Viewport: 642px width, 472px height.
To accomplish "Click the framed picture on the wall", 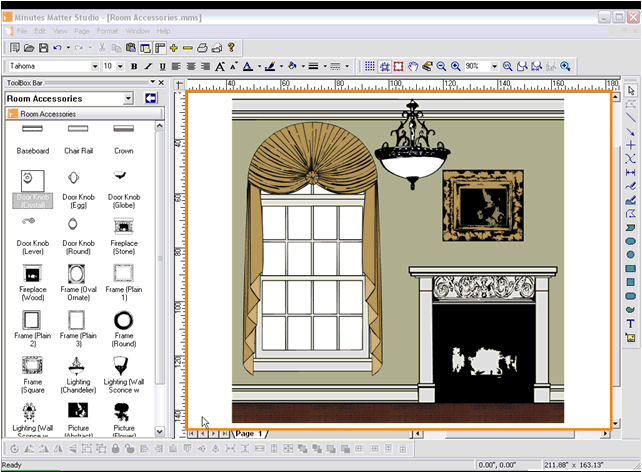I will [484, 207].
